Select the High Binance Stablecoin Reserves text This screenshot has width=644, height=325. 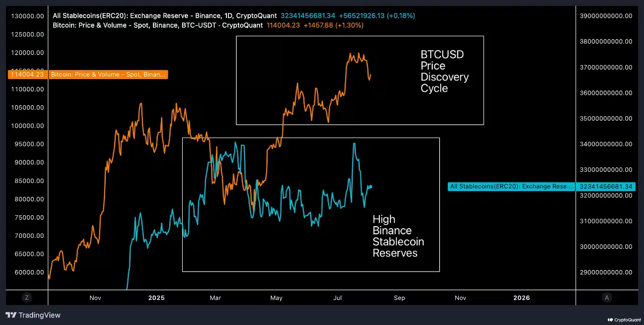[398, 236]
